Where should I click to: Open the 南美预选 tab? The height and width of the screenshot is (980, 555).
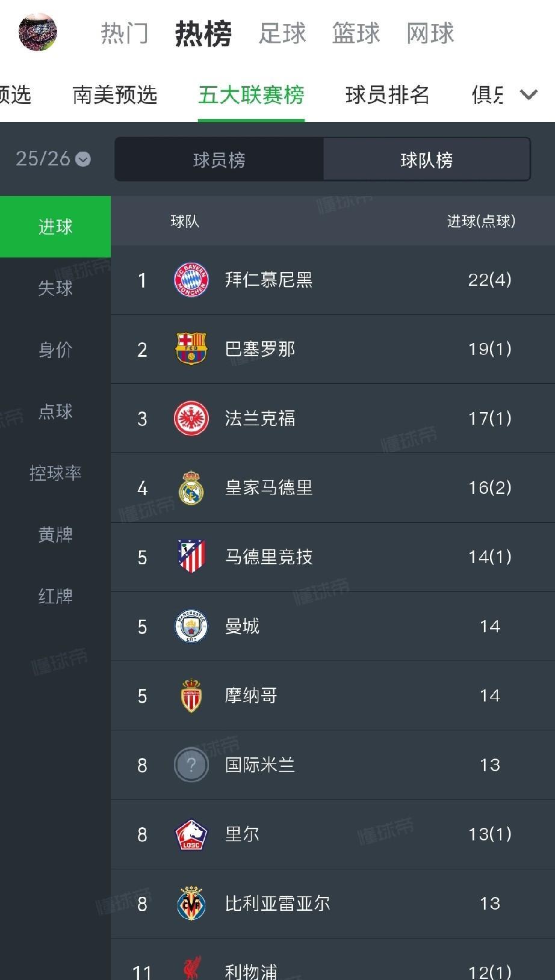click(x=114, y=95)
